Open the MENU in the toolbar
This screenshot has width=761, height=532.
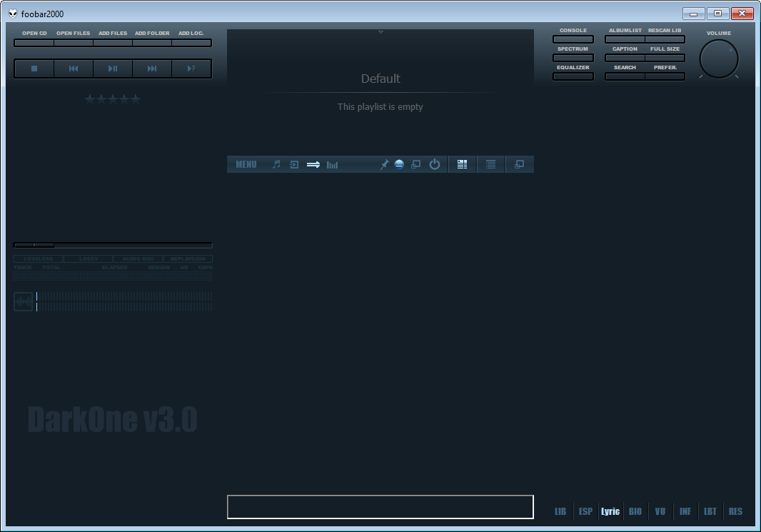click(x=246, y=164)
